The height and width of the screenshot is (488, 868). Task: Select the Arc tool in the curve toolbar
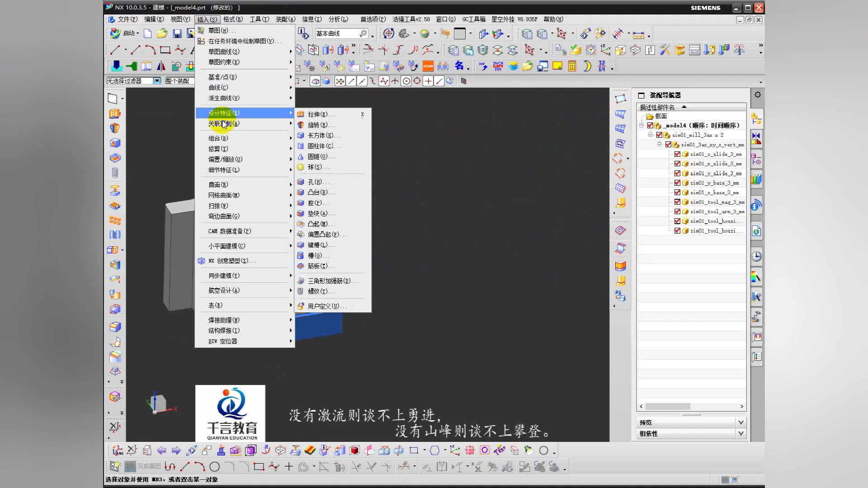point(150,50)
